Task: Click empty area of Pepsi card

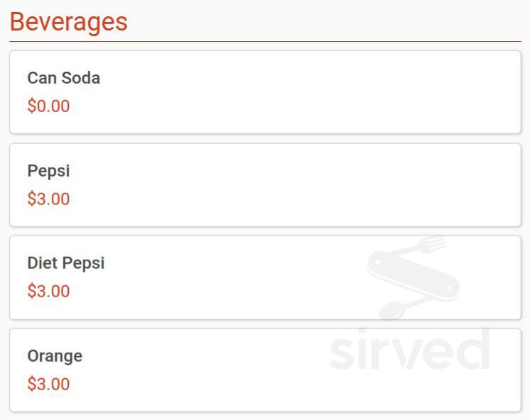Action: coord(304,185)
